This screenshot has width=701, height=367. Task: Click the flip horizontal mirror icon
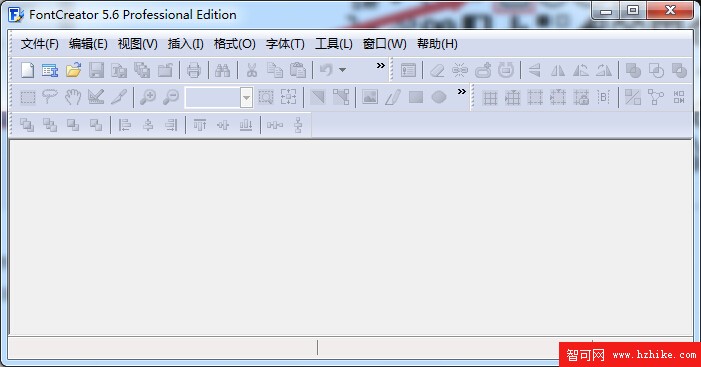[557, 71]
